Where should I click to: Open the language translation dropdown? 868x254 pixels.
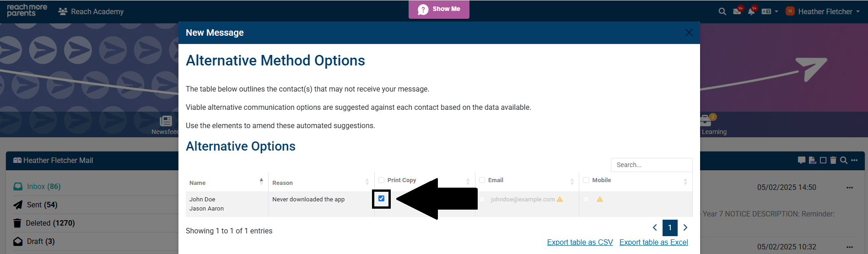tap(770, 11)
